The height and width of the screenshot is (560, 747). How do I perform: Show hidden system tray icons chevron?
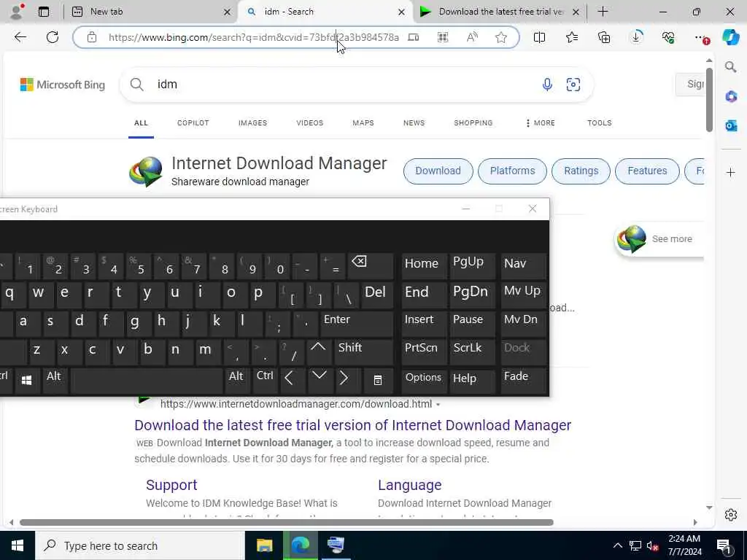point(617,545)
